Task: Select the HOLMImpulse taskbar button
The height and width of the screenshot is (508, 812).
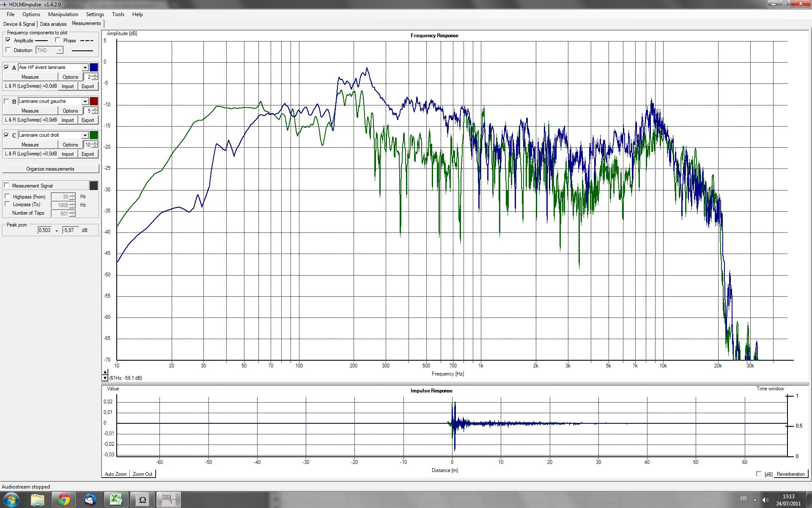Action: 169,500
